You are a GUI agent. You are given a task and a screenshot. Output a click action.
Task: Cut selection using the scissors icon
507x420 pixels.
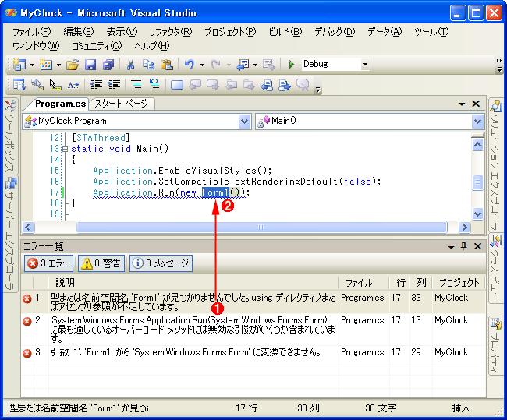(130, 65)
